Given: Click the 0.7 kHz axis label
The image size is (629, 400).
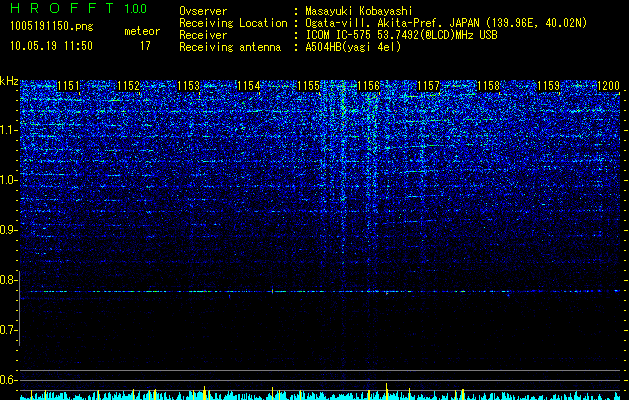Looking at the screenshot, I should click(9, 330).
